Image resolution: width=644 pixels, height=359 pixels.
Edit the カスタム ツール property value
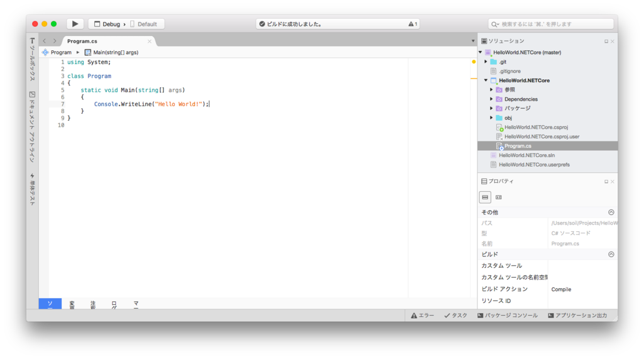tap(583, 266)
